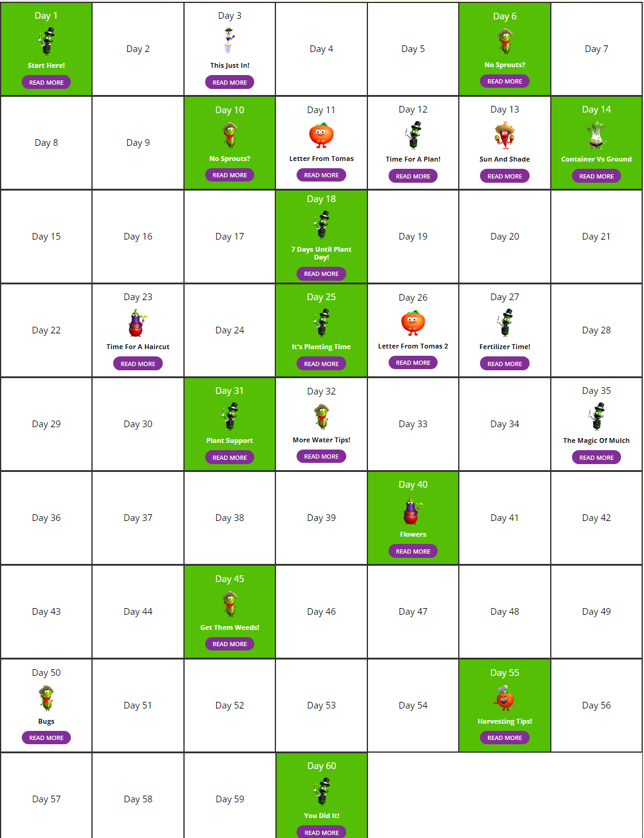This screenshot has width=644, height=838.
Task: Click the chef tomato icon in Day 55
Action: [x=504, y=698]
